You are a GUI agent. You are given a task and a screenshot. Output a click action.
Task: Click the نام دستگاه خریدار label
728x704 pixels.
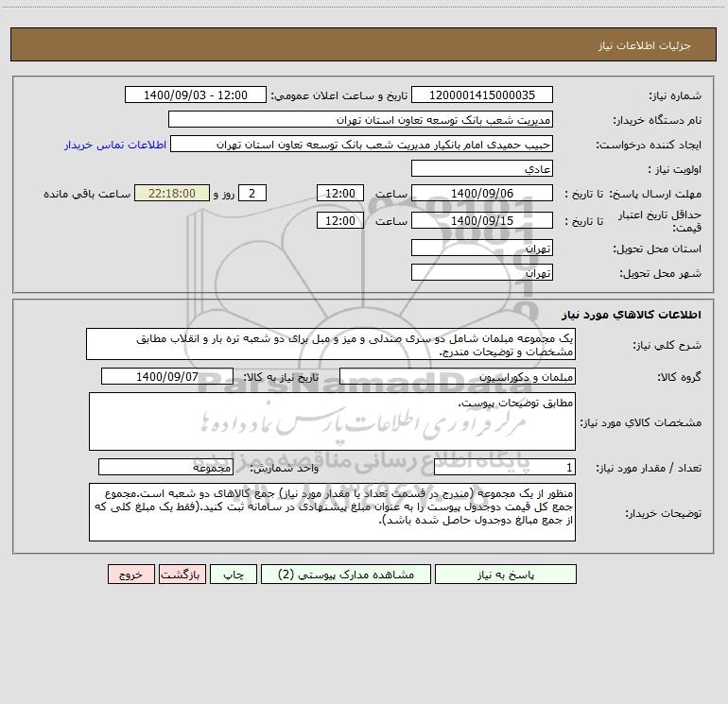[x=657, y=120]
